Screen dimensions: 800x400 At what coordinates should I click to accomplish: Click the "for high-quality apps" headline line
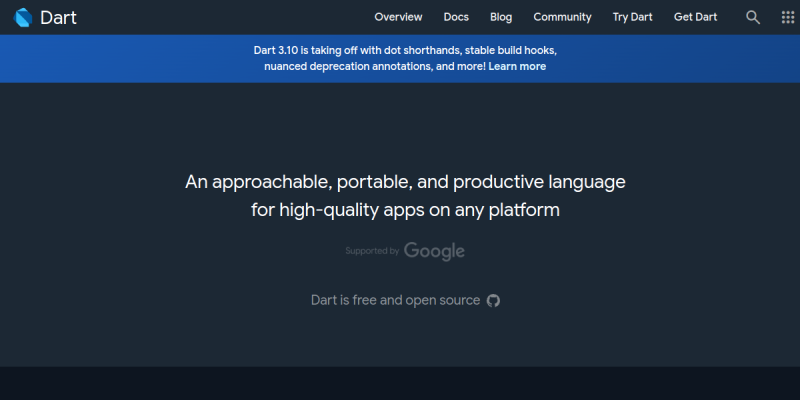point(405,210)
